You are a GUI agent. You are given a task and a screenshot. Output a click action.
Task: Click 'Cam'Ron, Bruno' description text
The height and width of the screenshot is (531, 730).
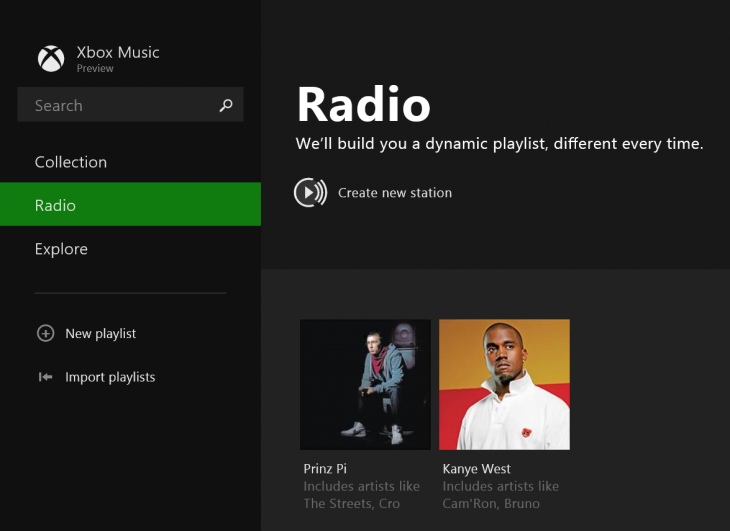pos(491,503)
